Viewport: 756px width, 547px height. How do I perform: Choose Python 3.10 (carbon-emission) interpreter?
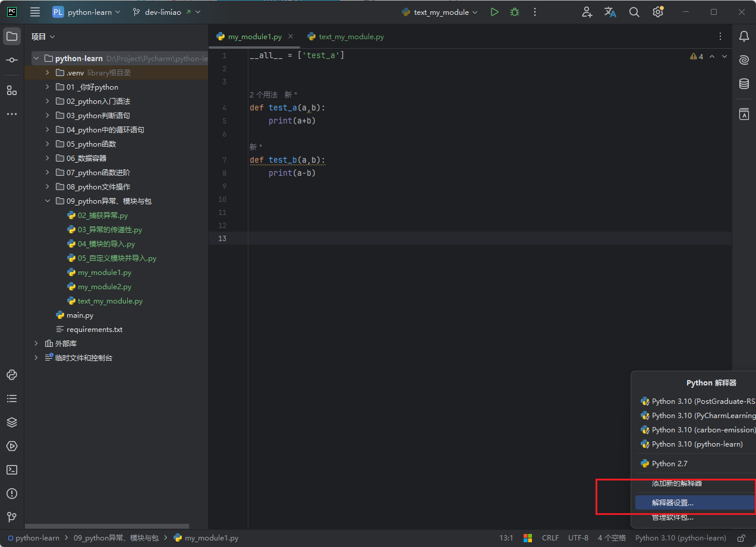695,430
